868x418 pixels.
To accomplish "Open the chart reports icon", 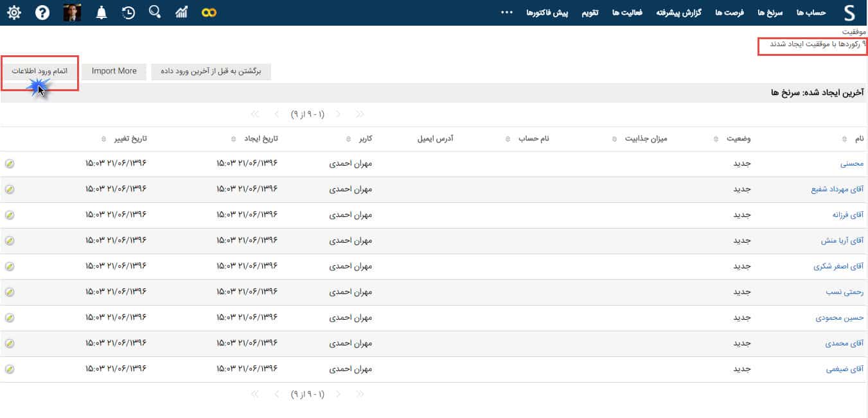I will coord(182,12).
